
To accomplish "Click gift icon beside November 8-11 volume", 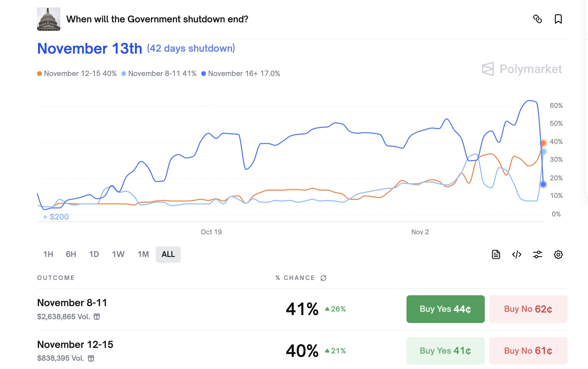I will (97, 317).
